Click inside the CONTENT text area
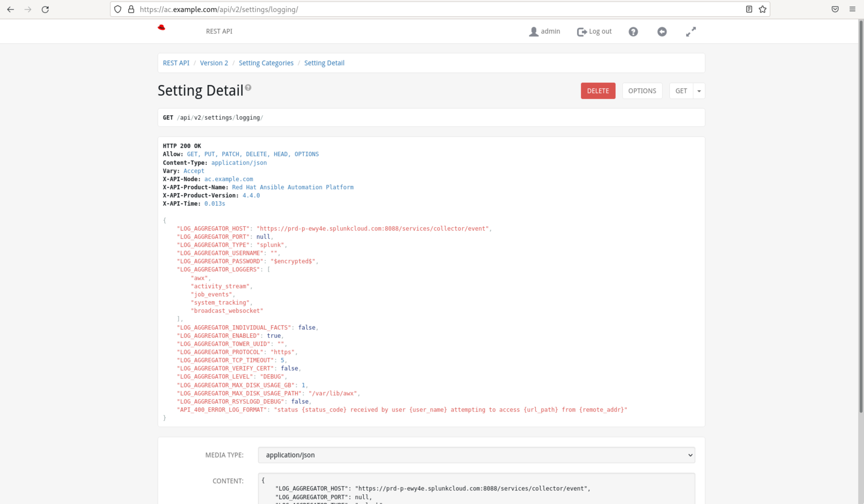This screenshot has height=504, width=864. pos(477,489)
